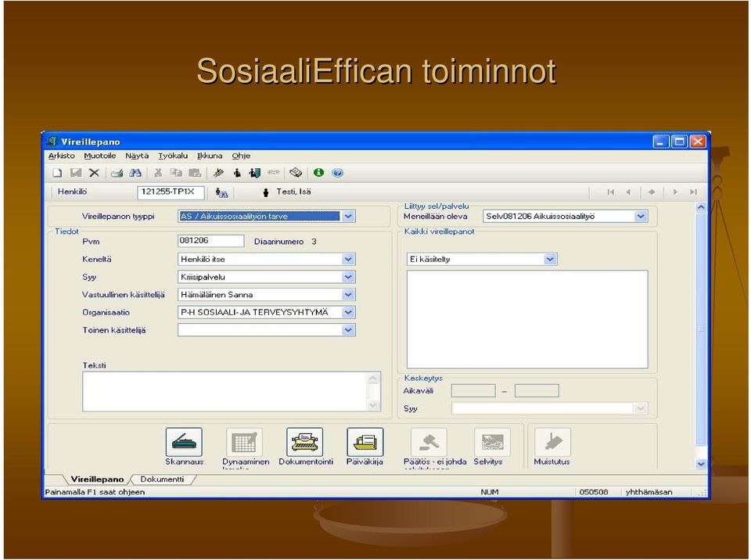751x560 pixels.
Task: Open the Työkalu menu
Action: point(173,156)
